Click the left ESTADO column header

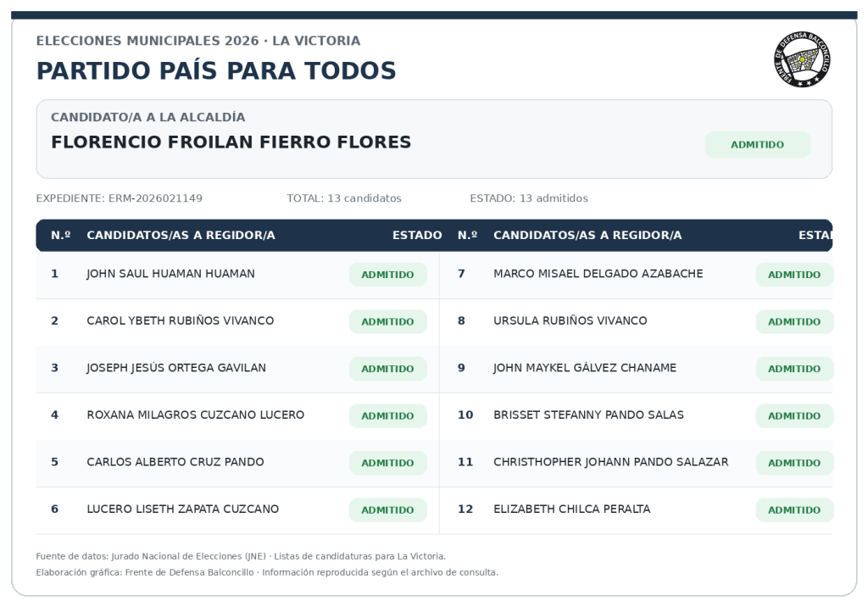click(x=417, y=236)
